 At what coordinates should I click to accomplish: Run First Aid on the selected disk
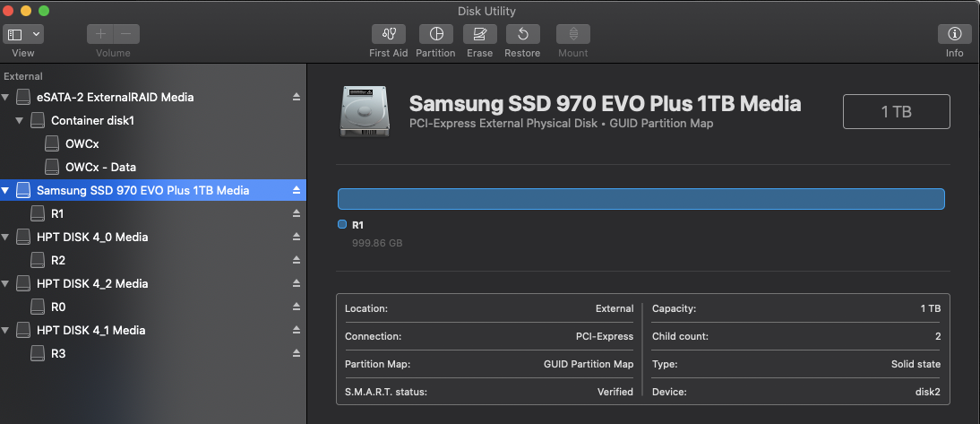point(388,34)
